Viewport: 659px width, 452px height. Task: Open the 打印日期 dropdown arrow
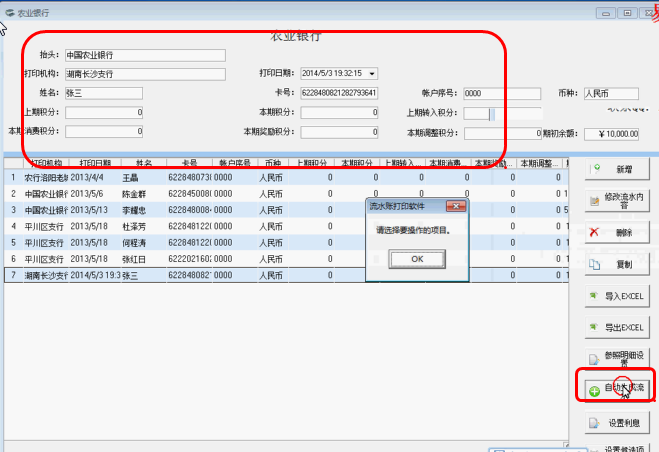372,74
